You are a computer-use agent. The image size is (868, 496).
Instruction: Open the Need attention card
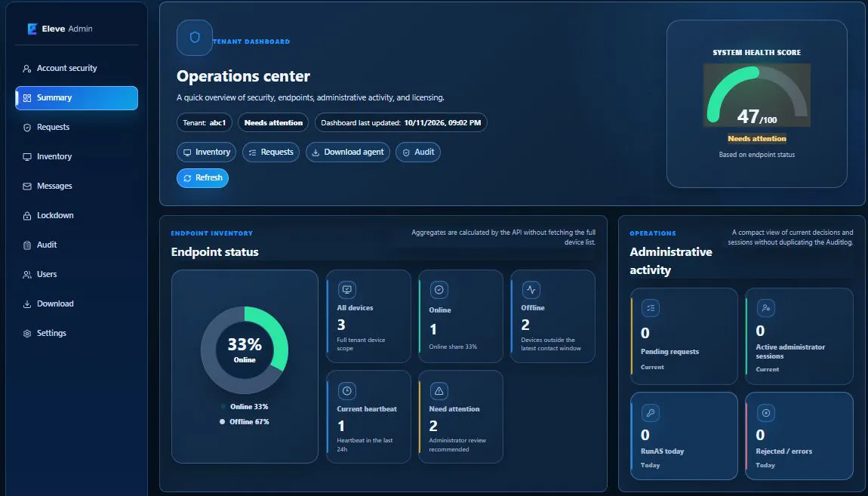click(x=460, y=417)
